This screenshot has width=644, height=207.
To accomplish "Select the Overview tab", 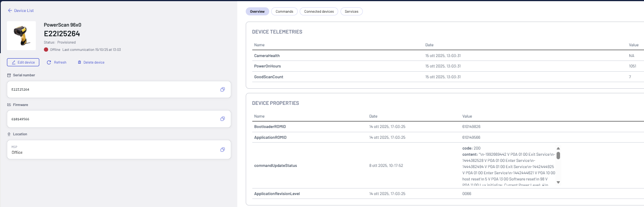I will click(257, 12).
